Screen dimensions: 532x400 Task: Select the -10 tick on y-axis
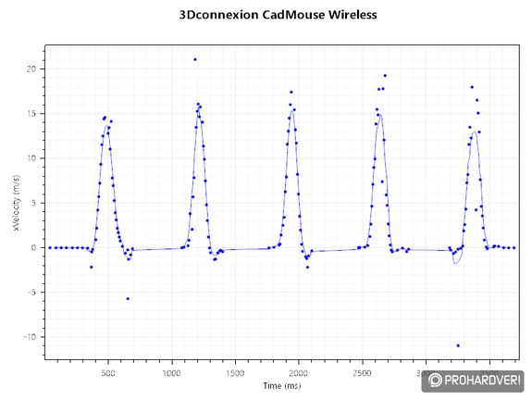(30, 337)
